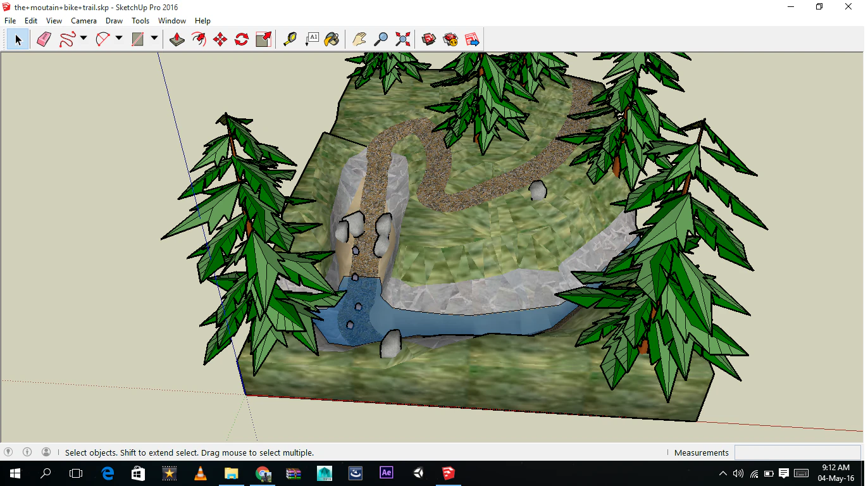
Task: Select the Select arrow tool
Action: [18, 40]
